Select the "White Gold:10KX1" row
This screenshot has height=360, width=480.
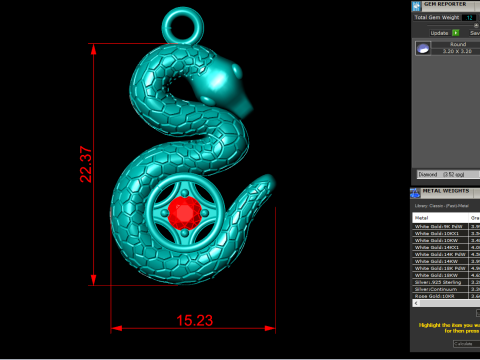click(446, 233)
